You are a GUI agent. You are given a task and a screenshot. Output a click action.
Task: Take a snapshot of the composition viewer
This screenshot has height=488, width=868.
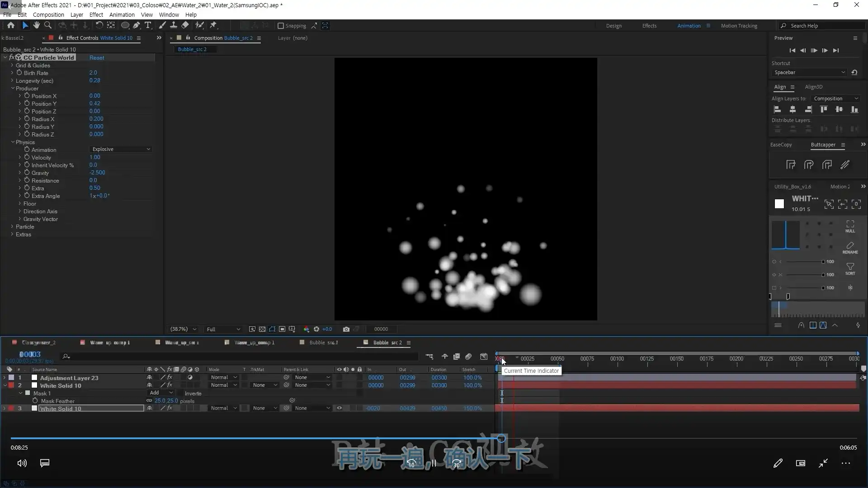[x=347, y=329]
